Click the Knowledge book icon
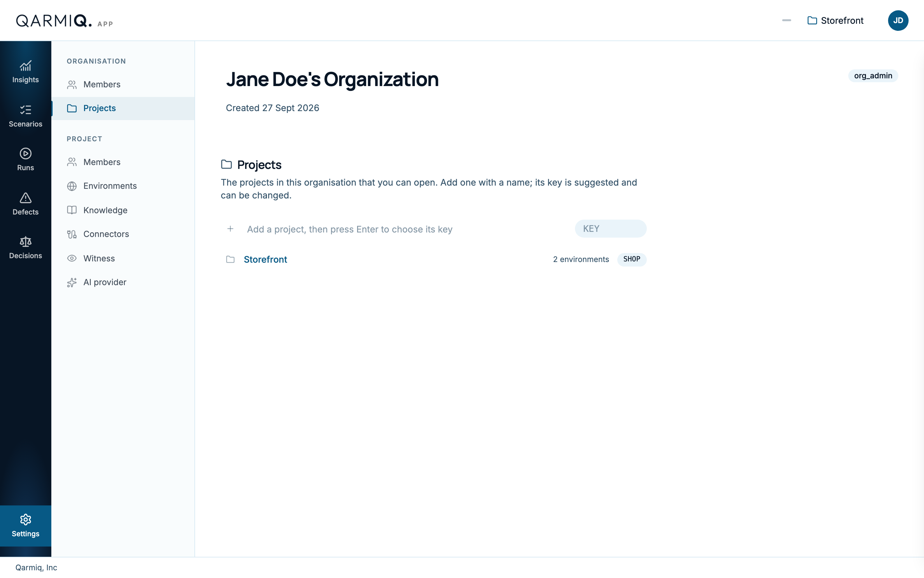The width and height of the screenshot is (924, 578). click(x=72, y=210)
